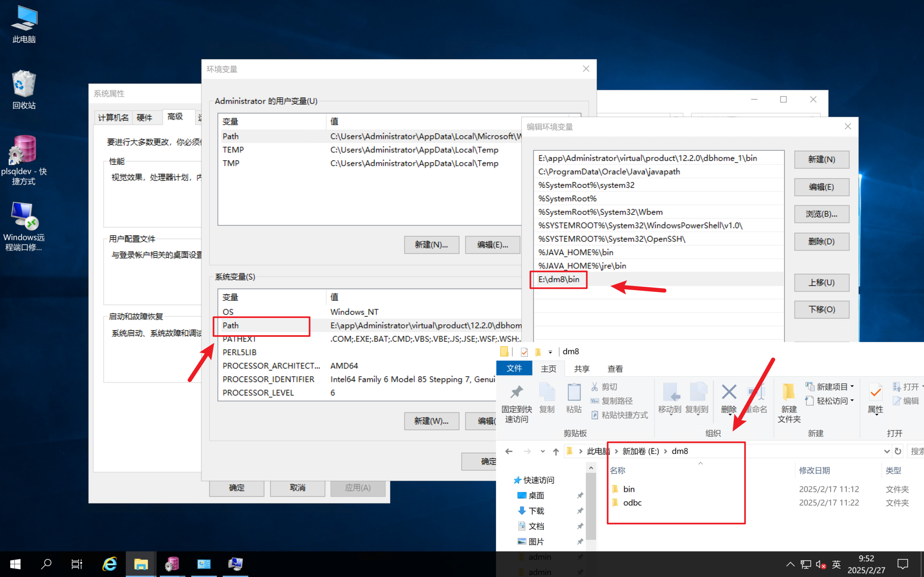Open the 此电脑 desktop icon
The width and height of the screenshot is (924, 577).
coord(24,24)
